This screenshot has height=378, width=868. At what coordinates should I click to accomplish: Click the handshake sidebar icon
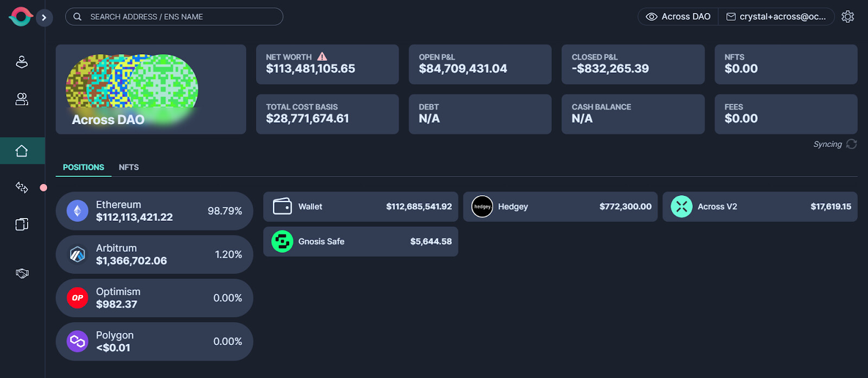22,273
